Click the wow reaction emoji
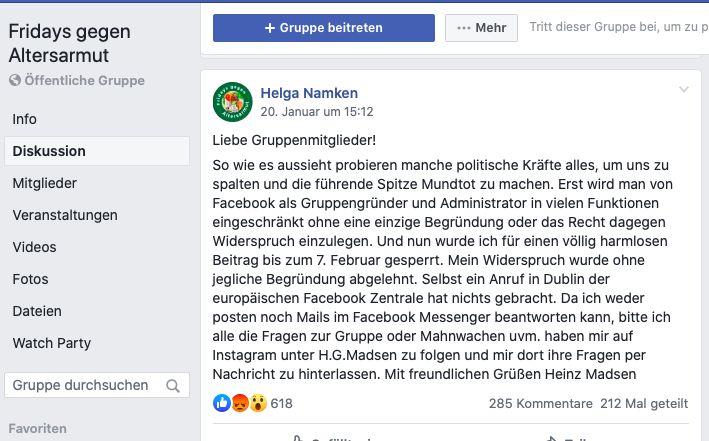709x441 pixels. tap(258, 404)
